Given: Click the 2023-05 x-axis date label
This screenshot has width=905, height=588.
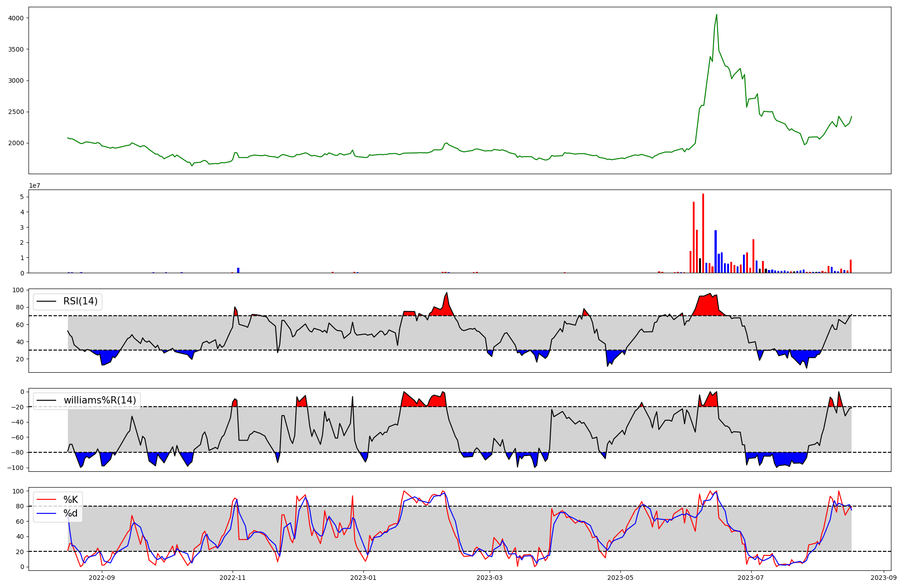Looking at the screenshot, I should pyautogui.click(x=620, y=578).
